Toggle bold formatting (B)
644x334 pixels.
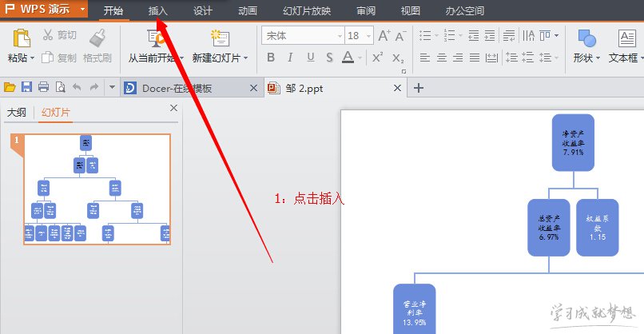271,58
